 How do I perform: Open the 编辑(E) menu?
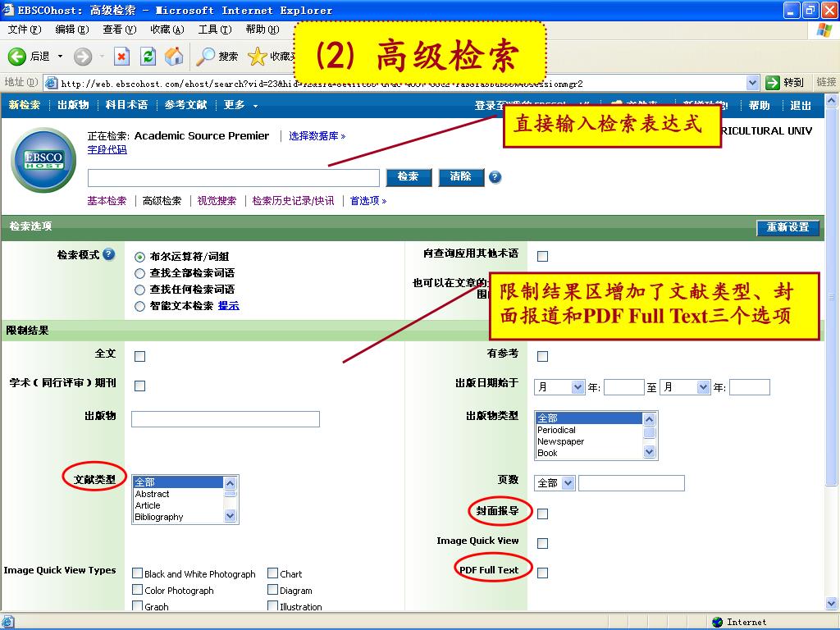pos(72,30)
